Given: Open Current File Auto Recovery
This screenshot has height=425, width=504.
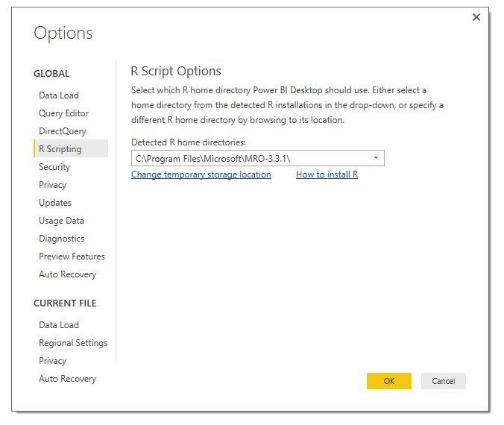Looking at the screenshot, I should (68, 379).
